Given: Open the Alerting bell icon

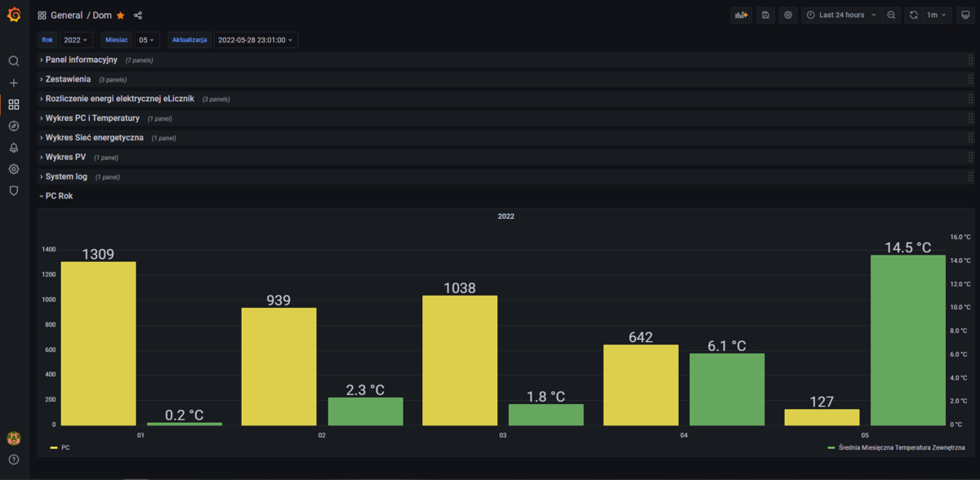Looking at the screenshot, I should coord(14,148).
